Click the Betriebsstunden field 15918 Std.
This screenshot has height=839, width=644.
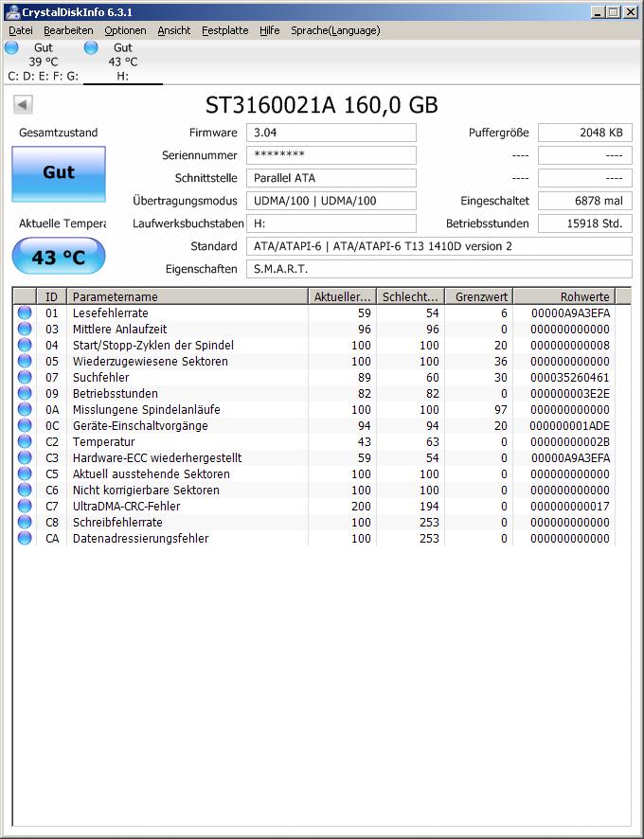[x=585, y=223]
